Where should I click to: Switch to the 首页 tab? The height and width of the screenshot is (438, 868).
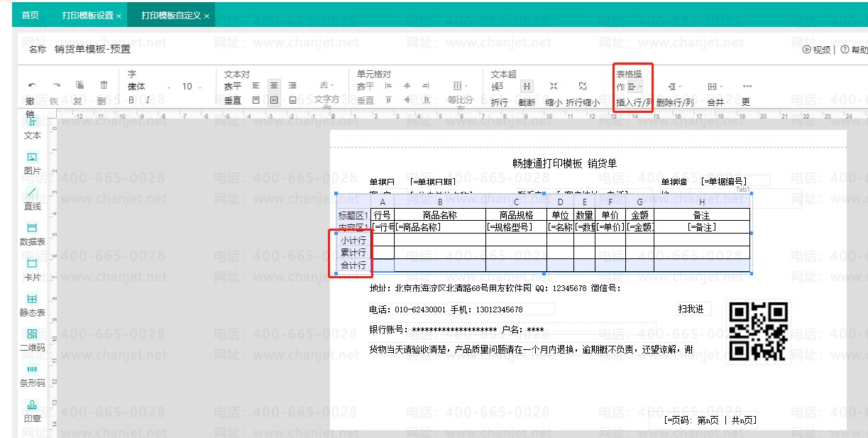pos(30,15)
